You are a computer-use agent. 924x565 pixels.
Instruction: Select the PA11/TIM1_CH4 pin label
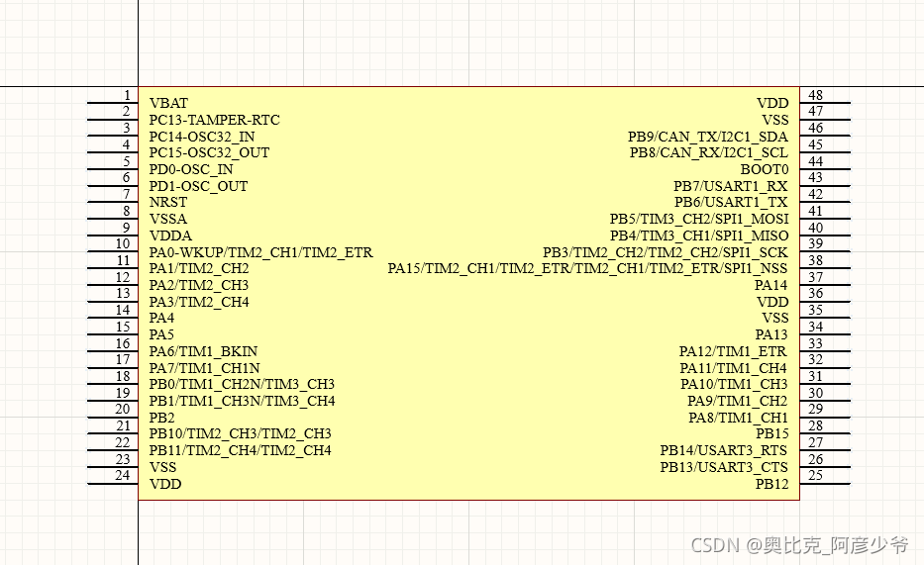[734, 368]
